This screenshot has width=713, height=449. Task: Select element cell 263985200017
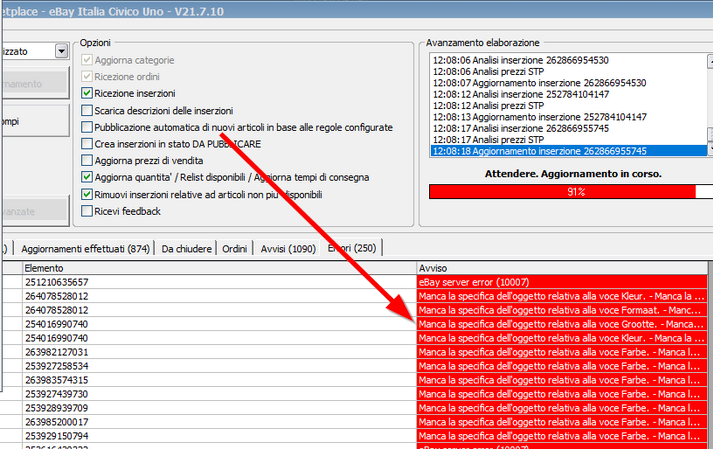tap(219, 422)
